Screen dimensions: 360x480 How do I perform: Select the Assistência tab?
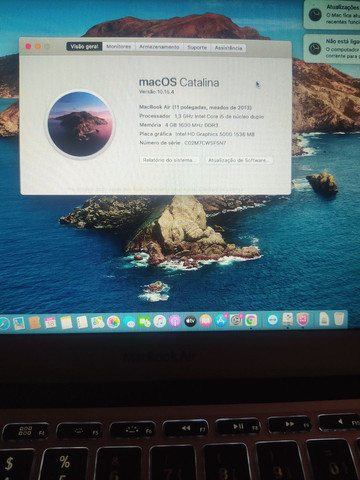coord(228,48)
